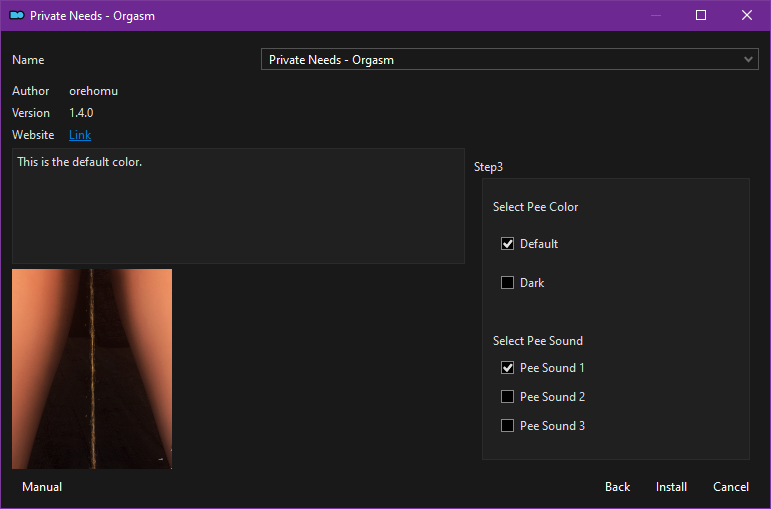Minimize the installer window
Viewport: 771px width, 509px height.
click(x=656, y=16)
